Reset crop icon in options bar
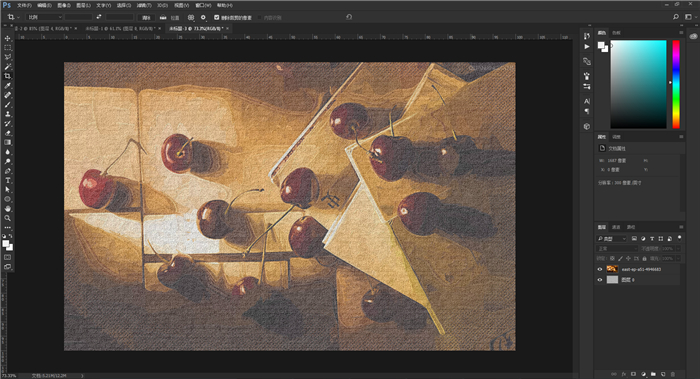 tap(349, 17)
